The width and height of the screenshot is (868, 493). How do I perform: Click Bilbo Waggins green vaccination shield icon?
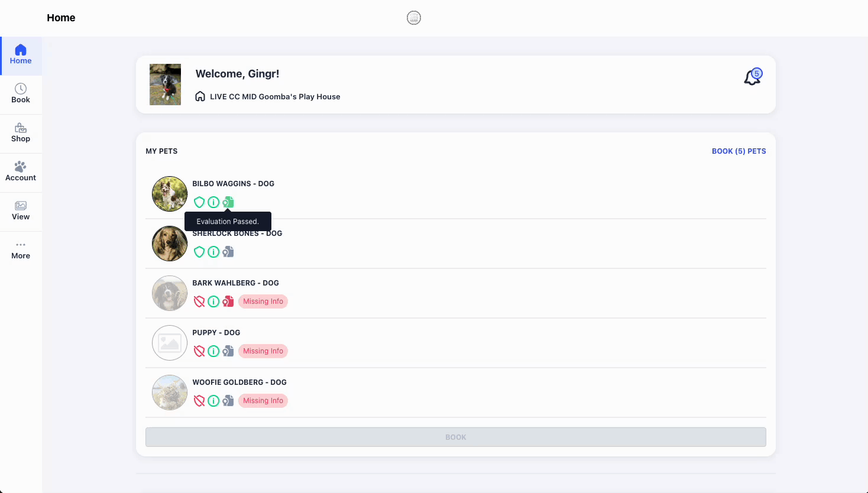pos(199,202)
